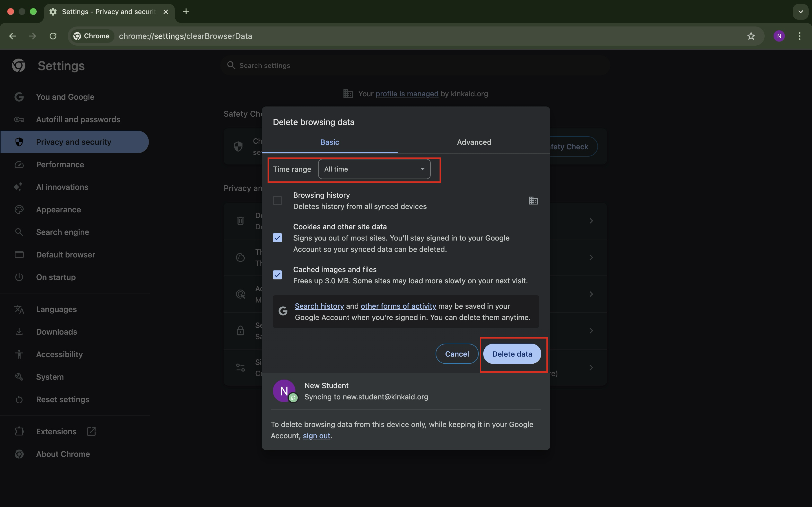Viewport: 812px width, 507px height.
Task: Click the back navigation arrow
Action: [x=12, y=36]
